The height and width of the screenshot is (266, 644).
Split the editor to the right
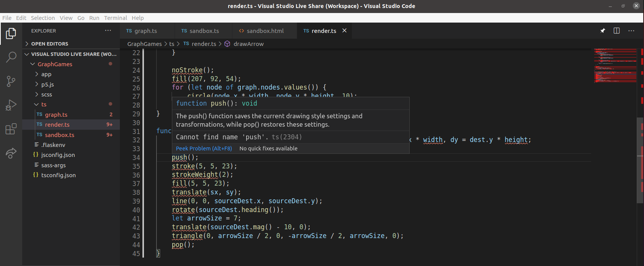(x=616, y=31)
